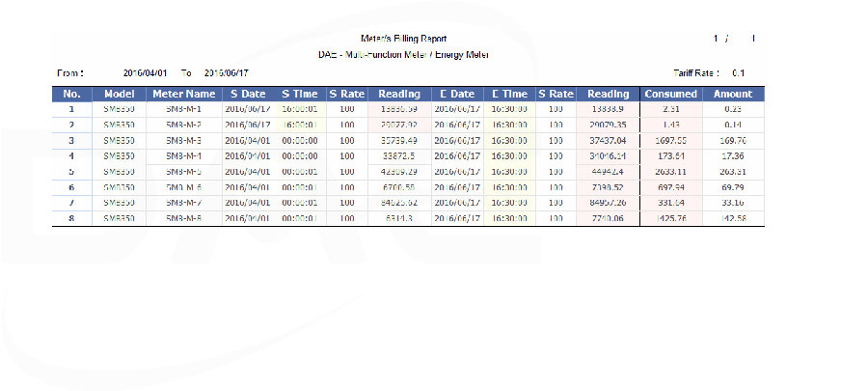Click amount 142.58 in row 8
868x391 pixels.
(733, 219)
